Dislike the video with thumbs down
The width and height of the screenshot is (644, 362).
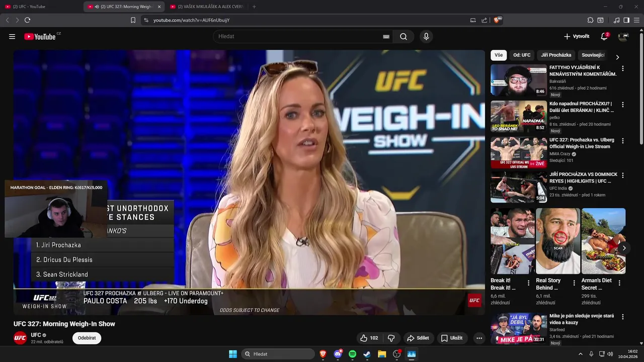(391, 338)
